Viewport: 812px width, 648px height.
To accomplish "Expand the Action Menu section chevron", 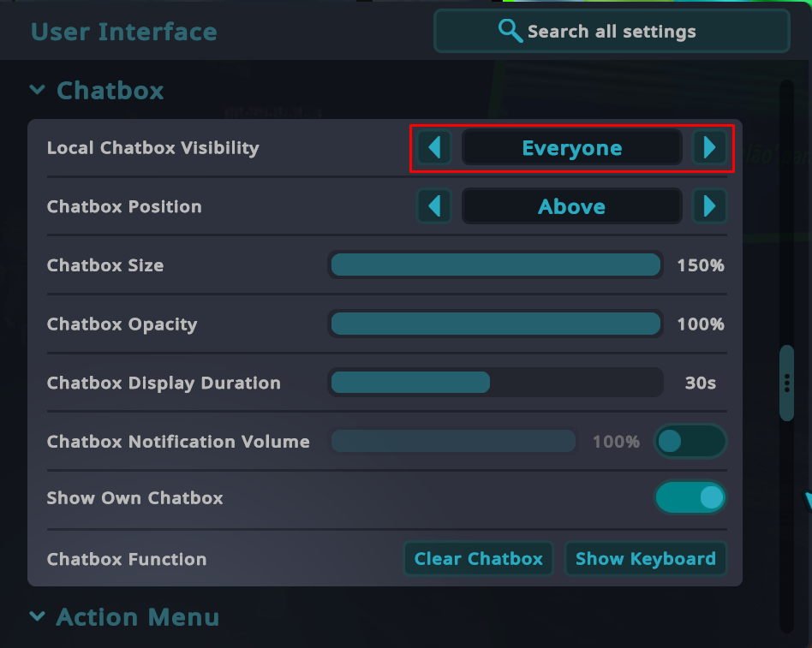I will (38, 616).
